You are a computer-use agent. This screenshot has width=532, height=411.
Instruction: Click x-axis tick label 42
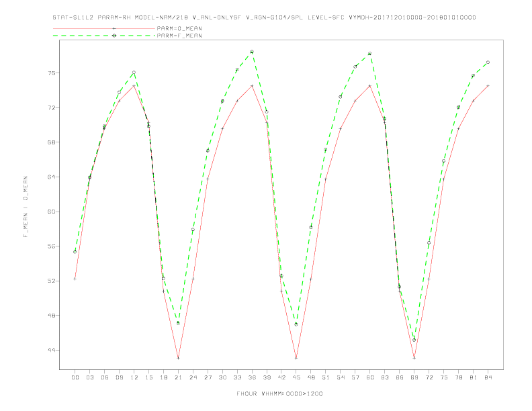click(281, 377)
